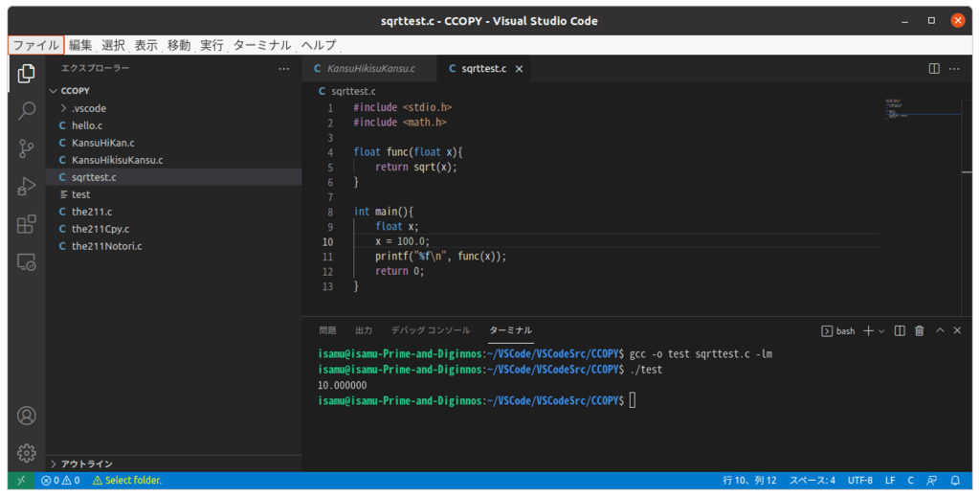This screenshot has height=497, width=980.
Task: Open the 選択 menu
Action: (x=113, y=45)
